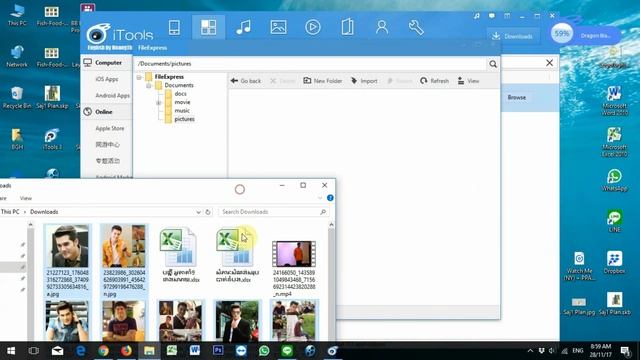The width and height of the screenshot is (640, 360).
Task: Expand the movie folder tree node
Action: pos(159,102)
